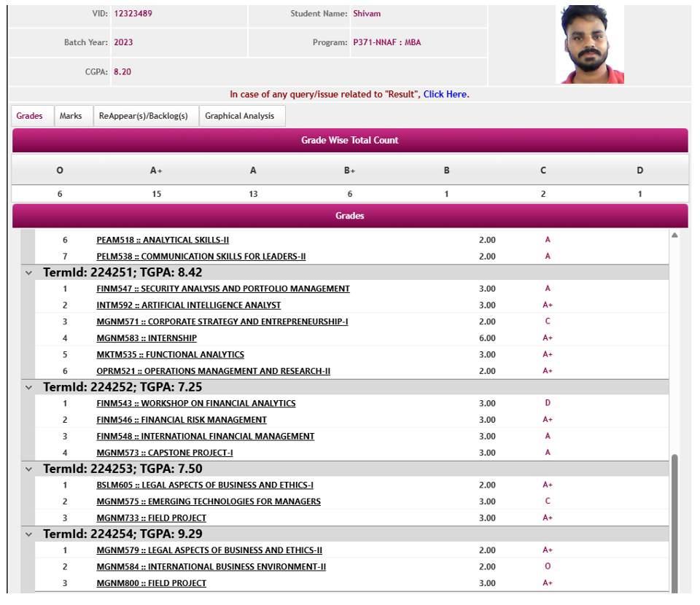
Task: Open MGNM575 Emerging Technologies for Managers
Action: [x=209, y=501]
